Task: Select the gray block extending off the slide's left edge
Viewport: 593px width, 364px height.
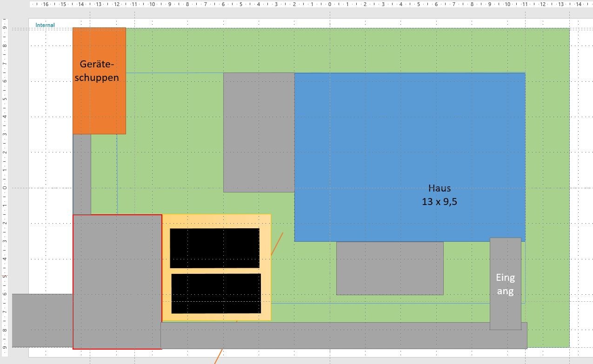Action: [x=42, y=320]
